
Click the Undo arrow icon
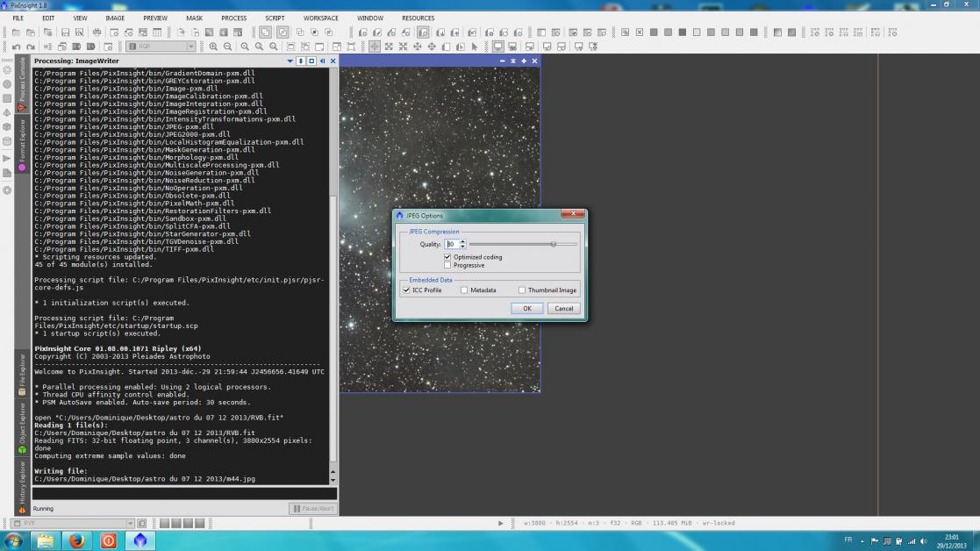point(17,47)
